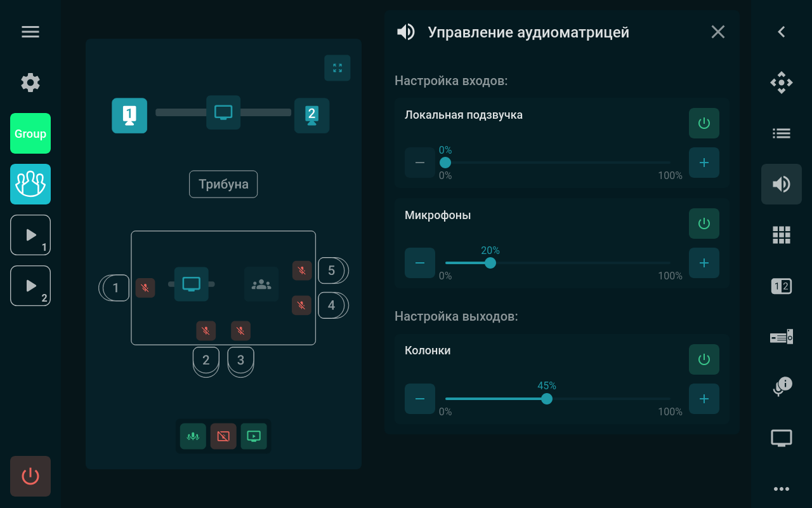Click the Локальная подзвучка slider handle

[x=445, y=163]
